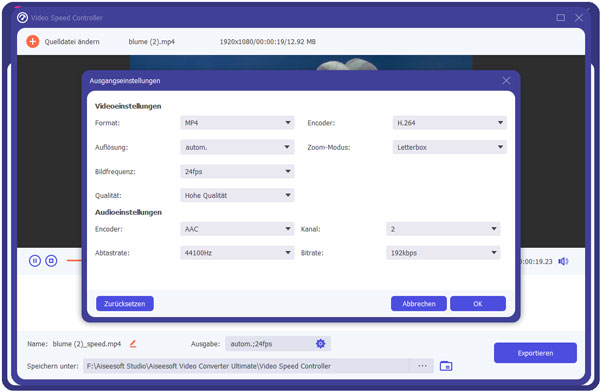The width and height of the screenshot is (600, 391).
Task: Click the output name blume (2)_speed.mp4
Action: pos(87,344)
